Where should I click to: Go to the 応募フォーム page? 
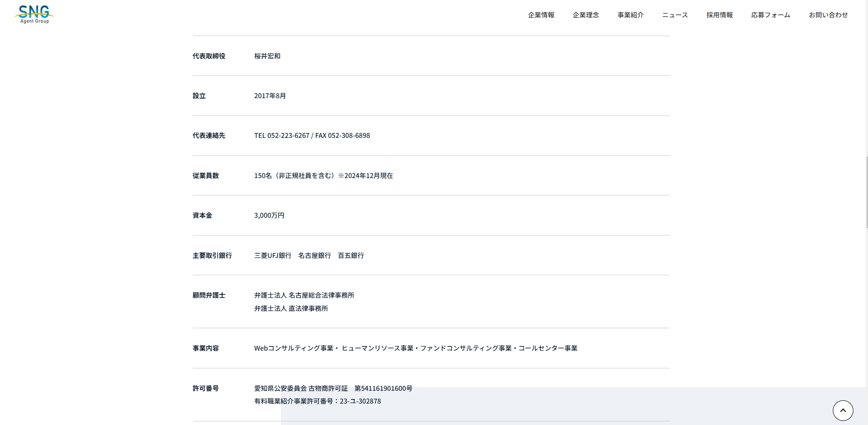771,15
